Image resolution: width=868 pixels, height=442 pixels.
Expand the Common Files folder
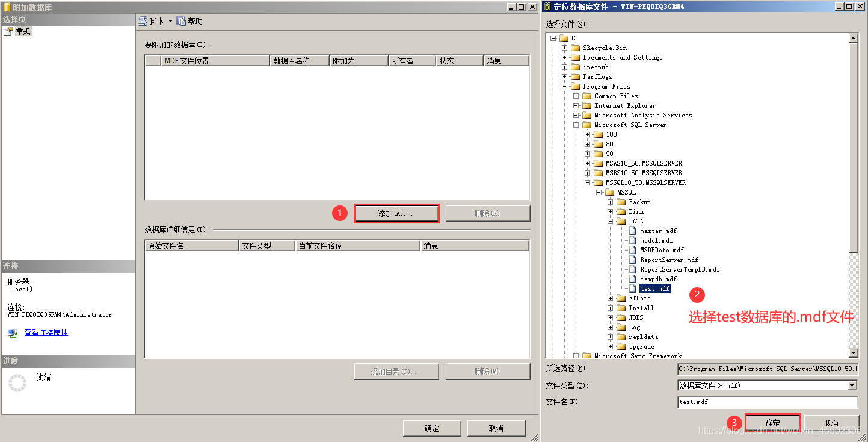click(x=576, y=96)
